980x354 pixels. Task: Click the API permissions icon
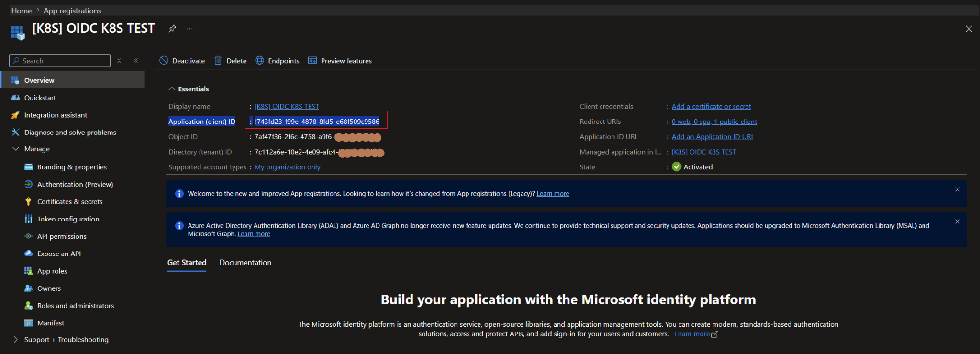click(29, 236)
